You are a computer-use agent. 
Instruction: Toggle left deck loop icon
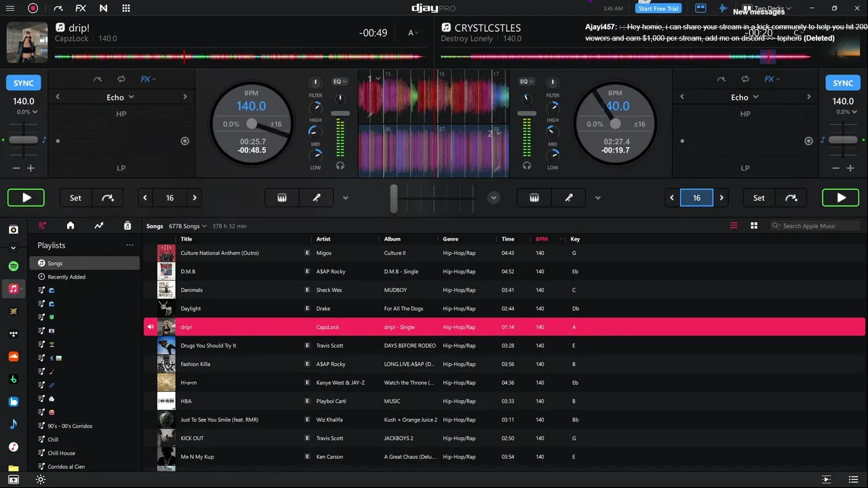pyautogui.click(x=121, y=79)
